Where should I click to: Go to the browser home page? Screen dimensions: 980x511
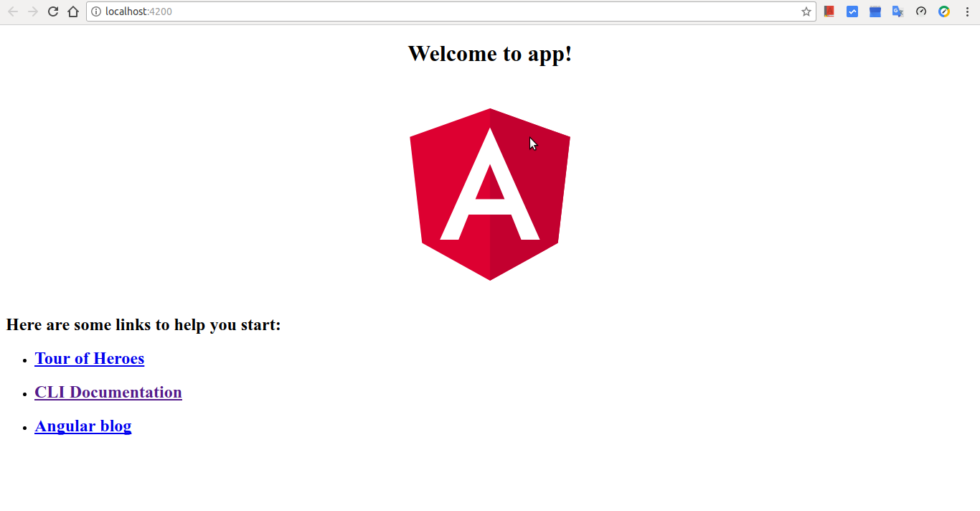(x=72, y=11)
